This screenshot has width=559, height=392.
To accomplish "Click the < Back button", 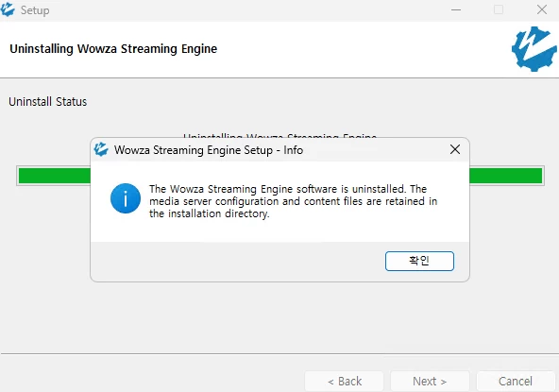I will point(345,381).
